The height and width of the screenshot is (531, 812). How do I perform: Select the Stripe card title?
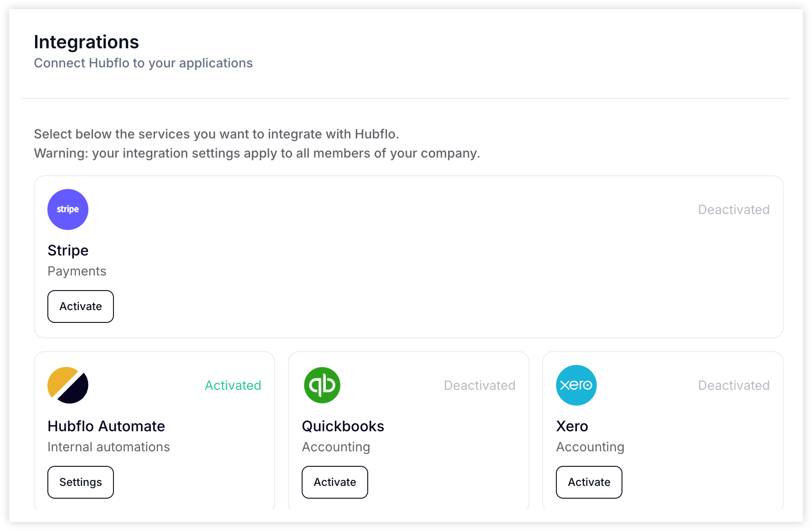(68, 250)
